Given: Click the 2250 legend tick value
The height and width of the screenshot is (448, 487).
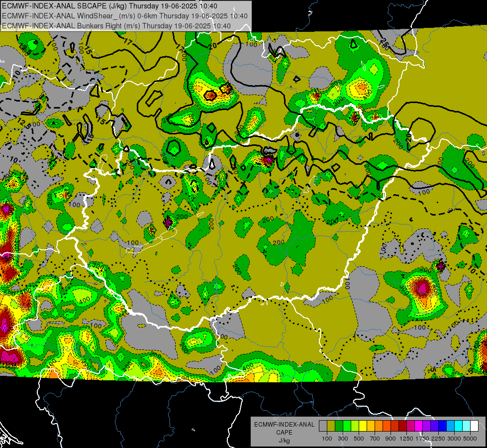Looking at the screenshot, I should point(439,439).
